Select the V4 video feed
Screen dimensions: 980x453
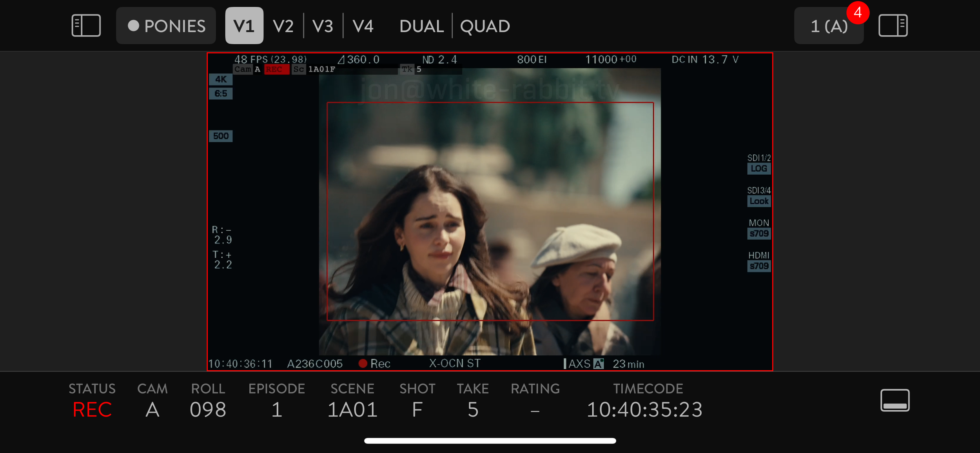pos(363,26)
